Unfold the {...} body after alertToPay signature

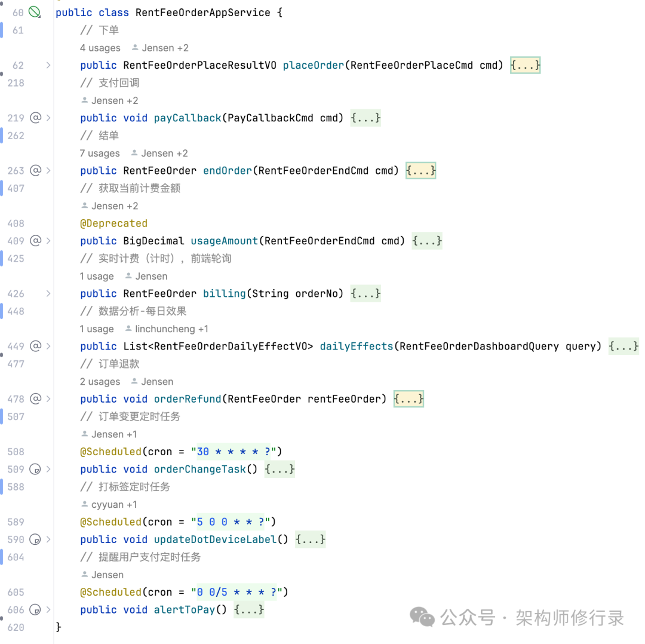[x=249, y=610]
